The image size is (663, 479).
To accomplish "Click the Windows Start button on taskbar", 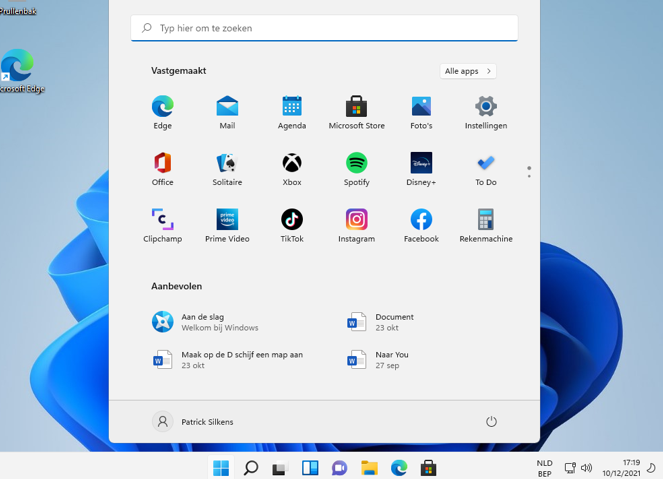I will 221,468.
